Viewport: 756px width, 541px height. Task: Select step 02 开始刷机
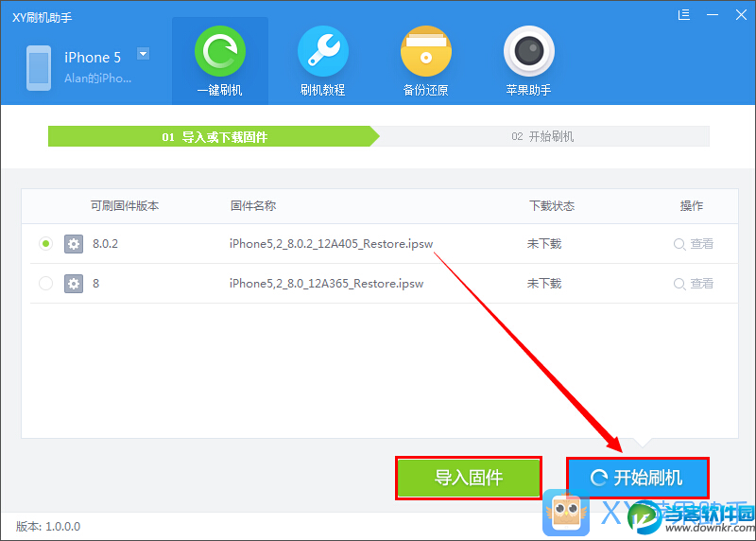point(542,136)
